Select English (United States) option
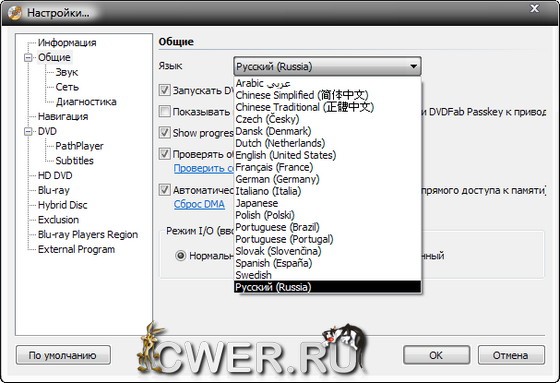The height and width of the screenshot is (383, 560). 327,155
